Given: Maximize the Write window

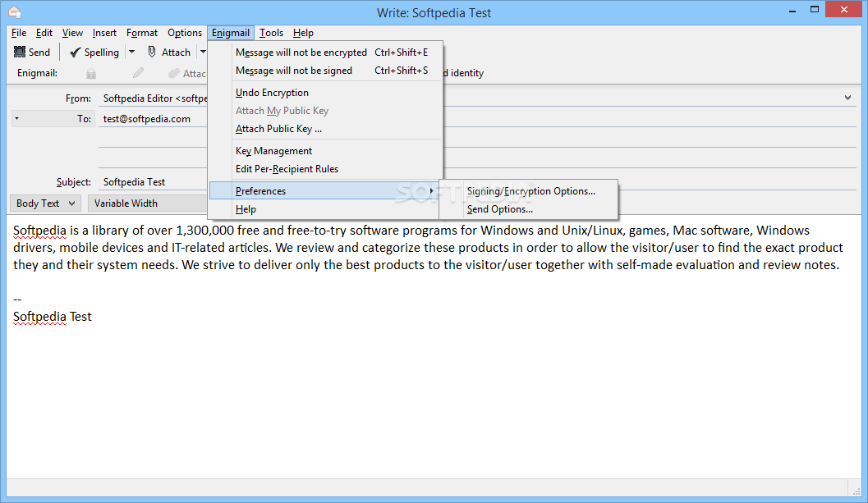Looking at the screenshot, I should click(815, 9).
